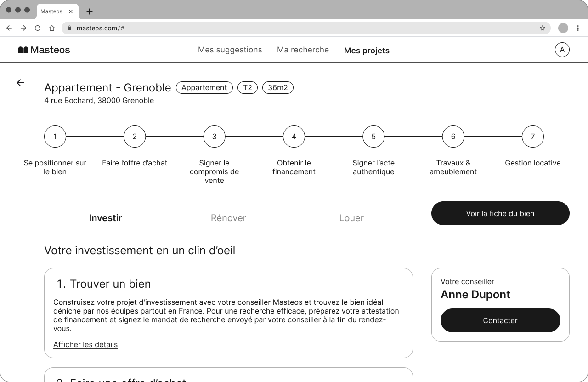Image resolution: width=588 pixels, height=382 pixels.
Task: Click the 36m2 tag
Action: [278, 88]
